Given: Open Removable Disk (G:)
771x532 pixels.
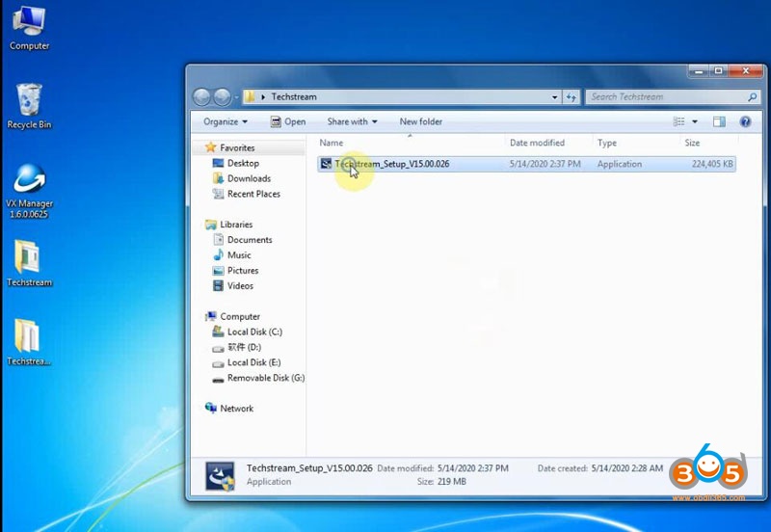Looking at the screenshot, I should pos(266,378).
